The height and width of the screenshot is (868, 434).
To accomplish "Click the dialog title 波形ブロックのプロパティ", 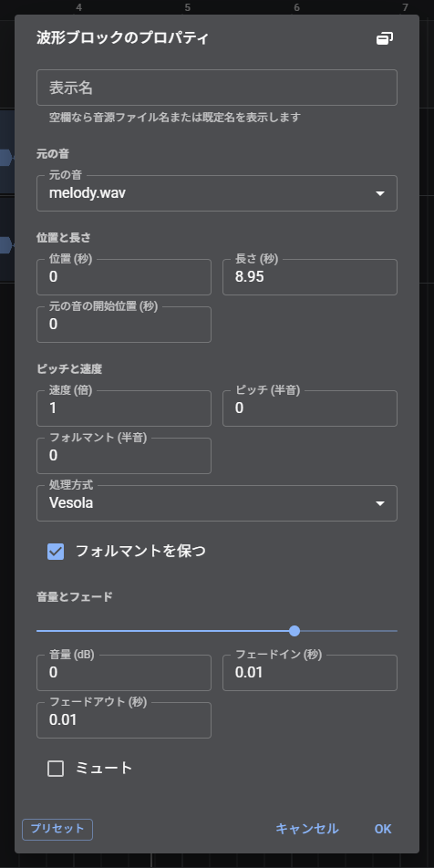I will click(x=122, y=38).
